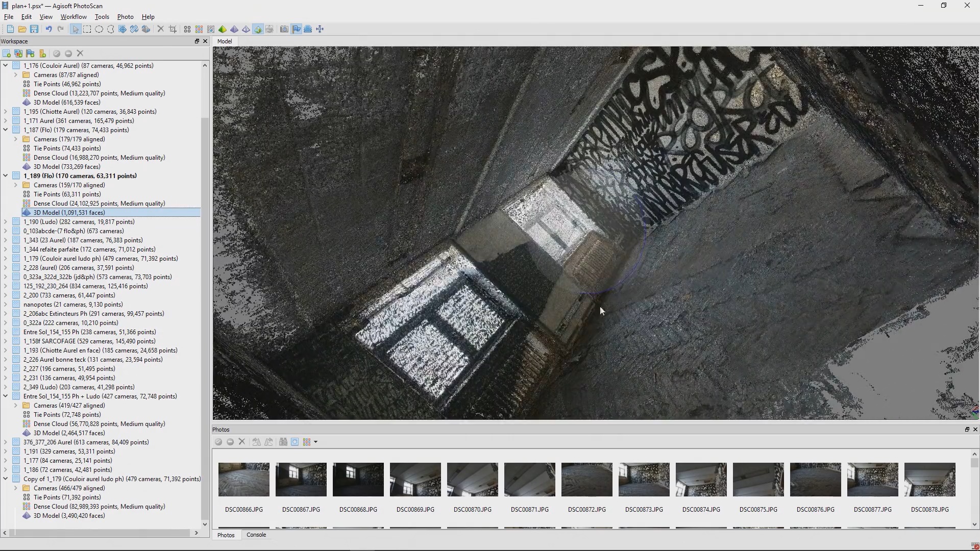Click the binoculars filter icon in Photos pane
980x551 pixels.
click(x=283, y=442)
